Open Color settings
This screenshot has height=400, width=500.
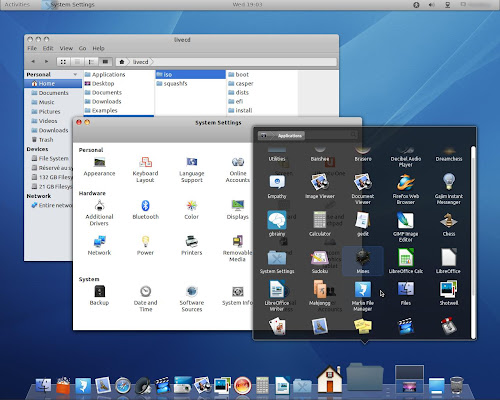pos(192,210)
